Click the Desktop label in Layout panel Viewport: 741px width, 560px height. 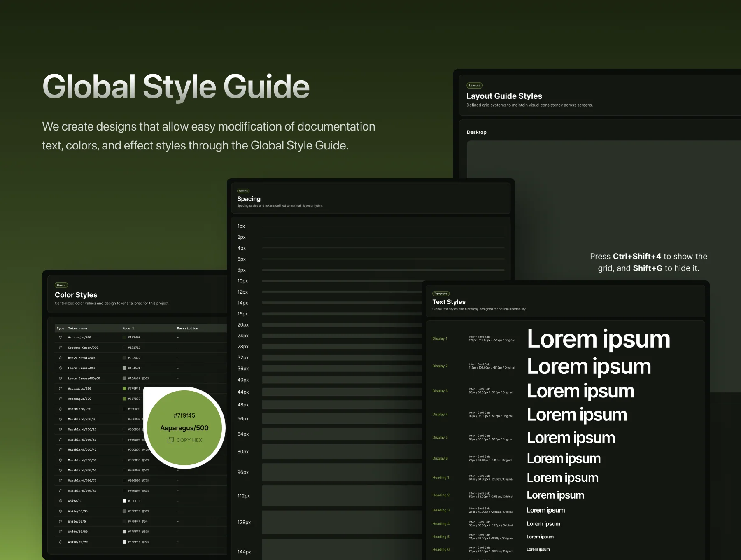tap(476, 132)
